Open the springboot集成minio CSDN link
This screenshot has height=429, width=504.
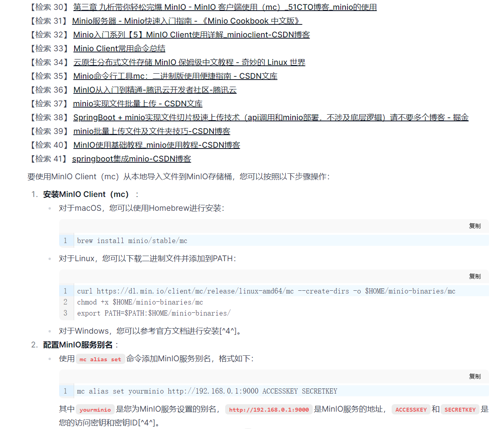coord(131,159)
